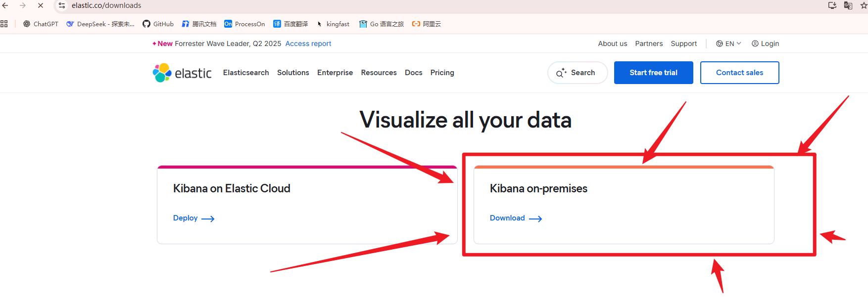
Task: Click the Start free trial button
Action: [654, 73]
